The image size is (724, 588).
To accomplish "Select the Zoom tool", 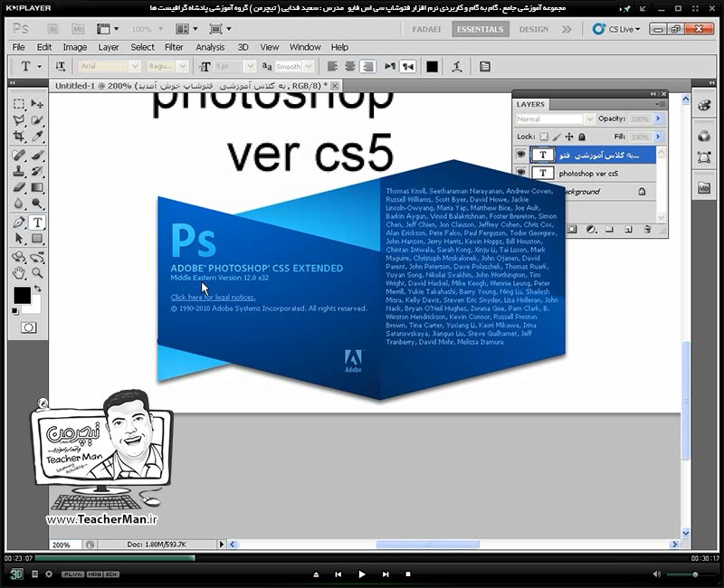I will click(37, 273).
